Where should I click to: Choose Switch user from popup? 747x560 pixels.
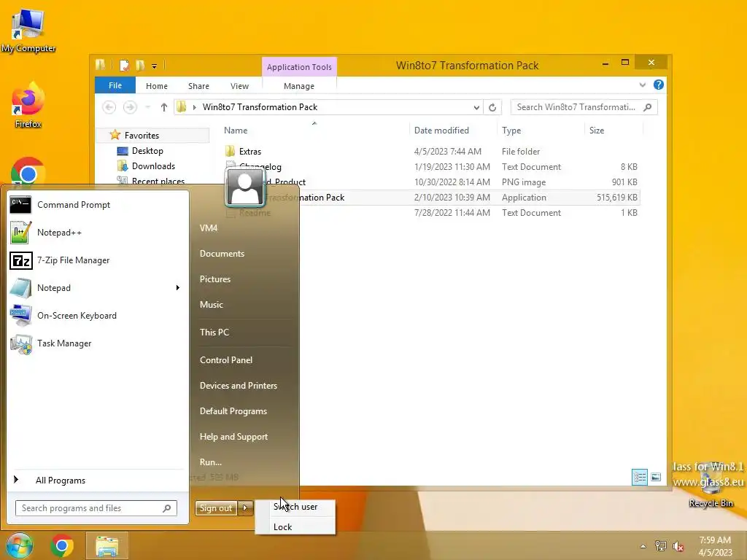[295, 507]
